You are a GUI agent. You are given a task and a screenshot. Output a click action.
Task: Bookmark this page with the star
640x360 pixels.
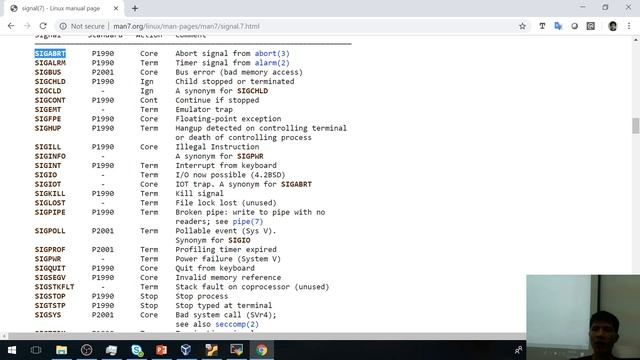pos(522,26)
